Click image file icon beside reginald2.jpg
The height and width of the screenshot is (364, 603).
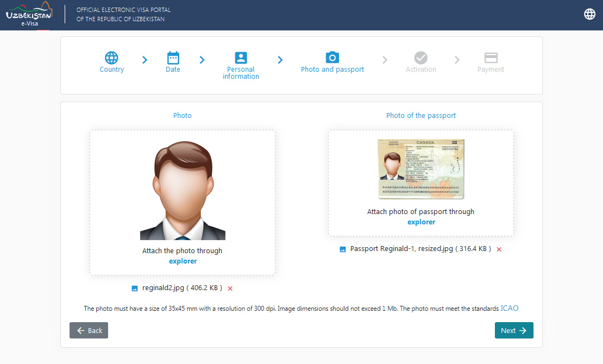pyautogui.click(x=135, y=288)
